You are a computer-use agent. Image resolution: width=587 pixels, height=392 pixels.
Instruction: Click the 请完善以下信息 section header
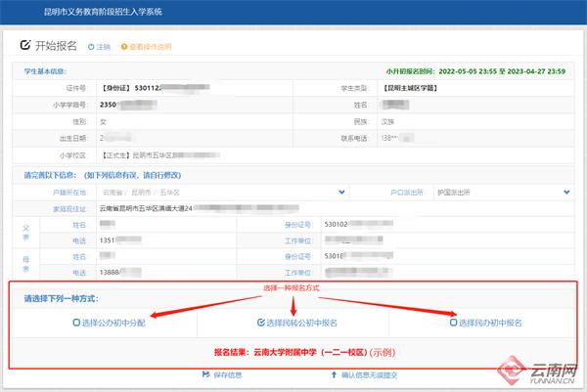point(103,175)
